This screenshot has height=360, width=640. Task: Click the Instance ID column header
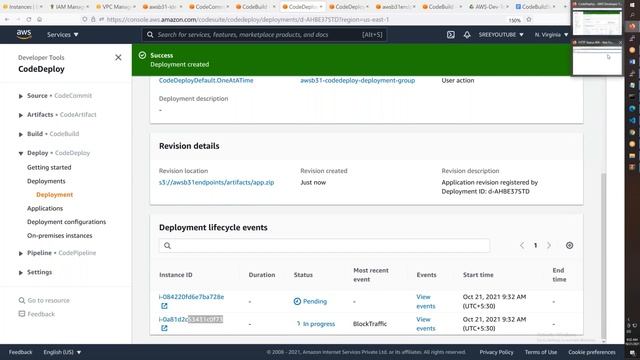coord(176,275)
